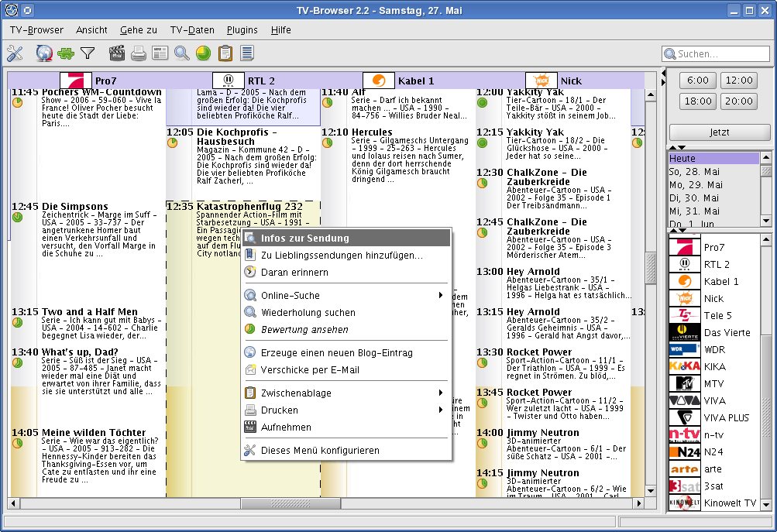
Task: Open the blue list-view toolbar icon
Action: [x=247, y=53]
